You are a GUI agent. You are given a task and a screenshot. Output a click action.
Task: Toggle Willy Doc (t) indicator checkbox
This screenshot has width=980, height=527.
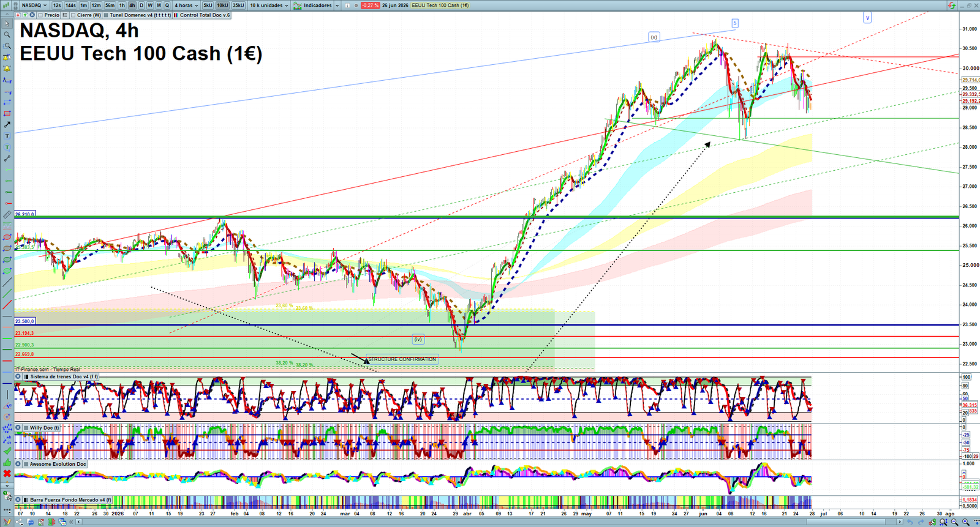click(26, 428)
